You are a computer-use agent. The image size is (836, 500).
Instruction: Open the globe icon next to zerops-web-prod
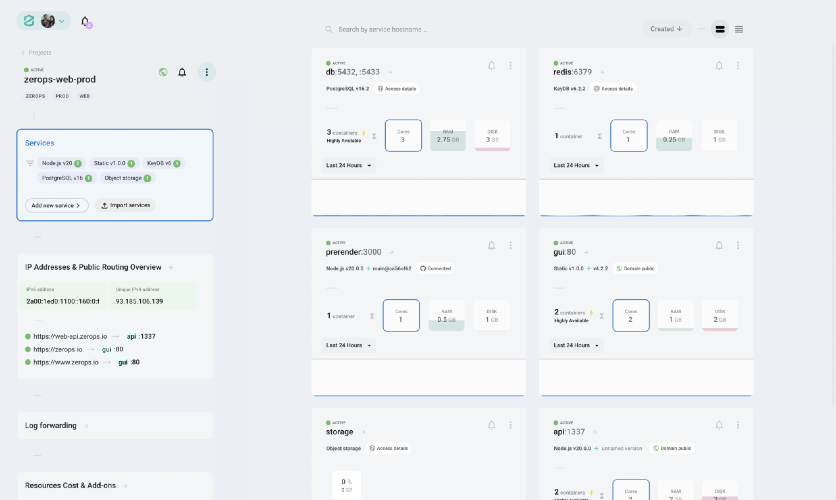[163, 72]
